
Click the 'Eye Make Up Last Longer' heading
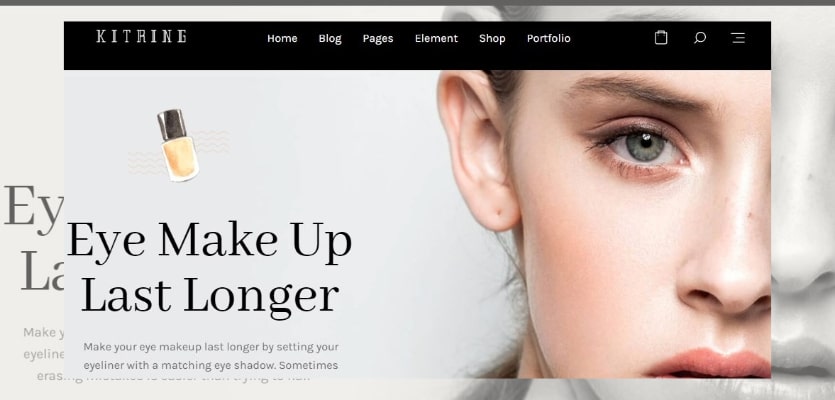(209, 268)
